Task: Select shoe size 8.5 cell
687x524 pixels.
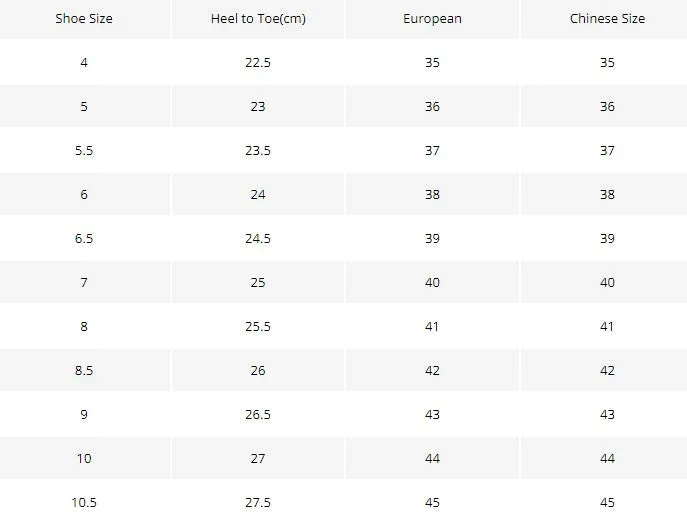Action: [x=84, y=371]
